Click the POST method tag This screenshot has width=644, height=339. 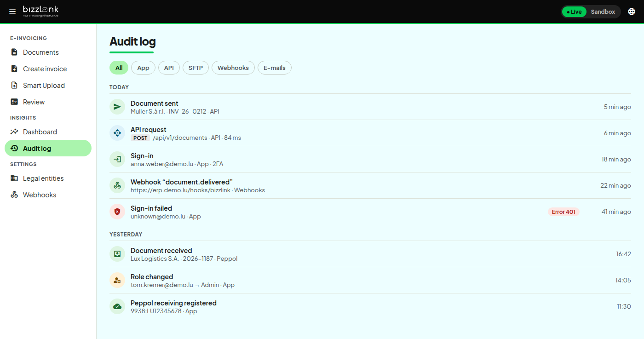point(140,138)
